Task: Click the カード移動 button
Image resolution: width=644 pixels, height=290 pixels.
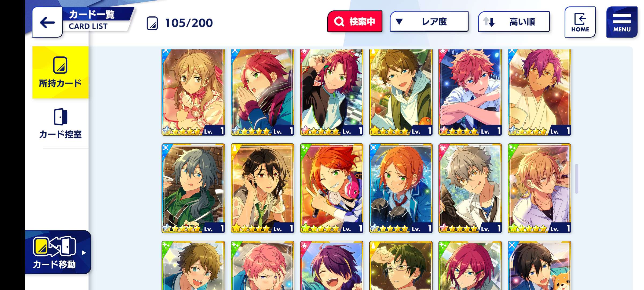Action: point(58,252)
